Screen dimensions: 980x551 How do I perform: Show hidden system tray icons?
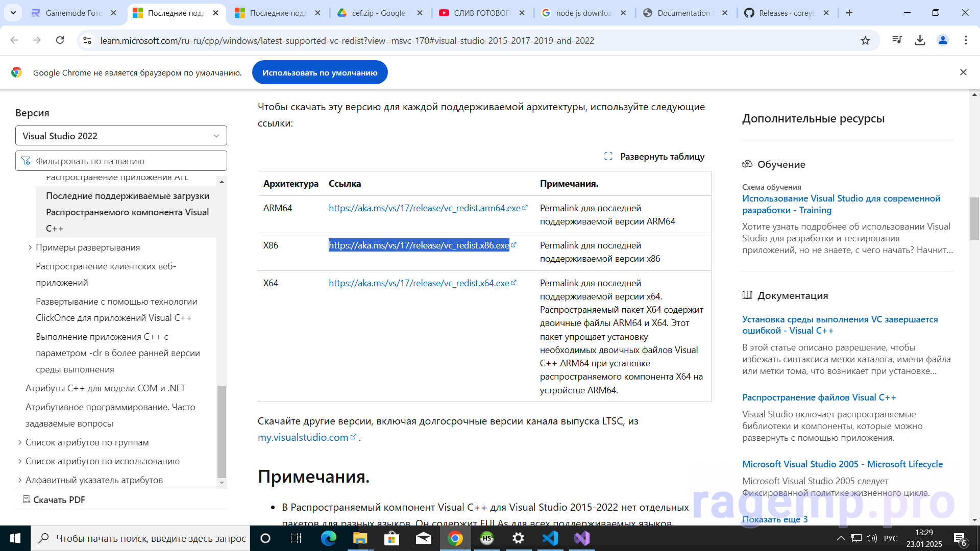click(841, 538)
